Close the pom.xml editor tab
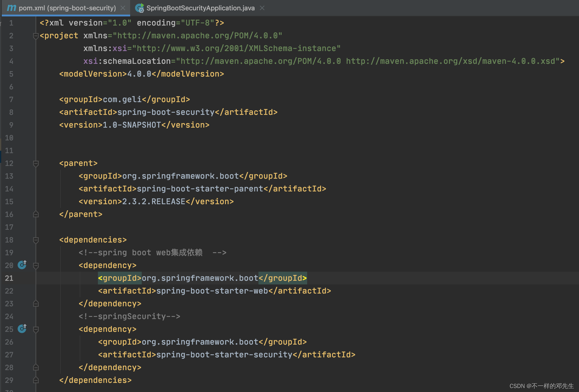The height and width of the screenshot is (392, 579). coord(123,8)
